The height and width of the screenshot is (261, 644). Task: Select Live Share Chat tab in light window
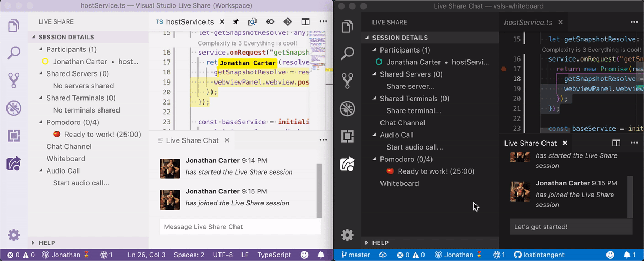[x=192, y=140]
